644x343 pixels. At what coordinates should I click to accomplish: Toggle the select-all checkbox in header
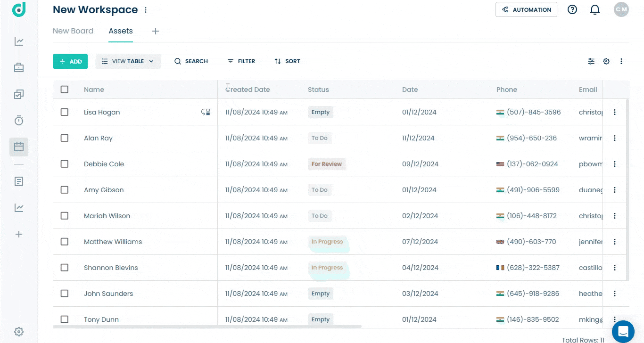click(x=65, y=90)
